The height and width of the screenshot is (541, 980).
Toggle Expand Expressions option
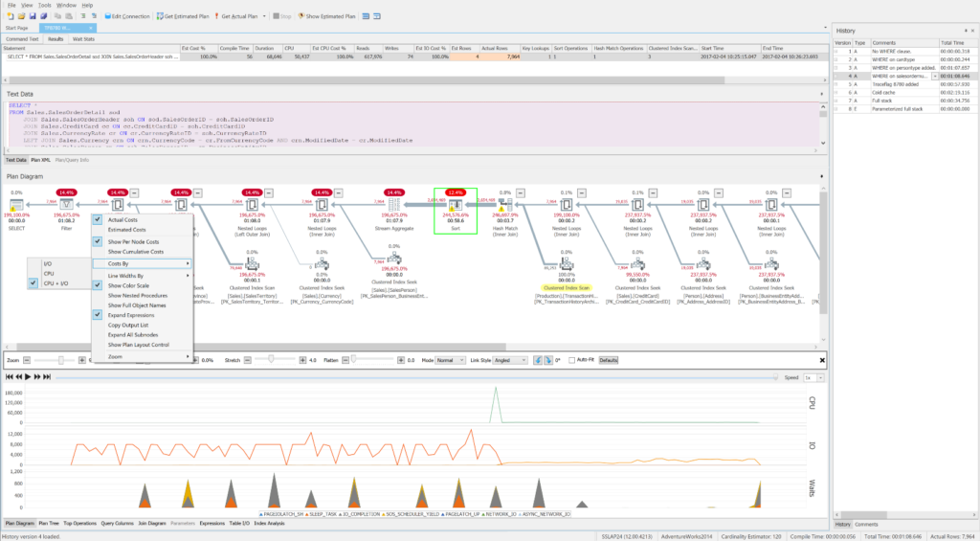143,315
